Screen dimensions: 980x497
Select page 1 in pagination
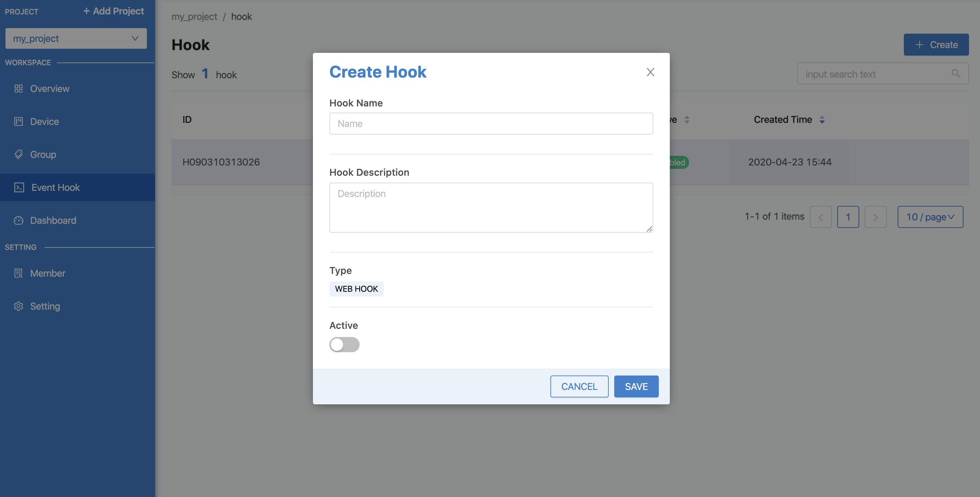[848, 217]
